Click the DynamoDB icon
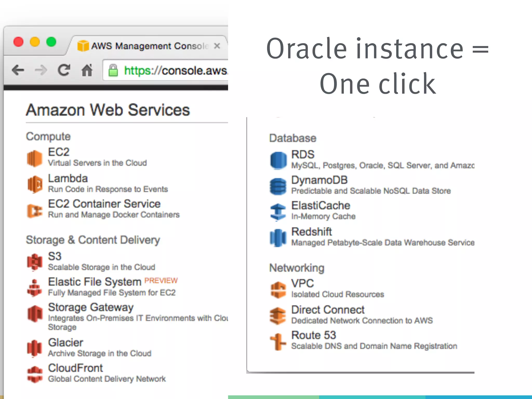This screenshot has width=532, height=399. point(278,187)
